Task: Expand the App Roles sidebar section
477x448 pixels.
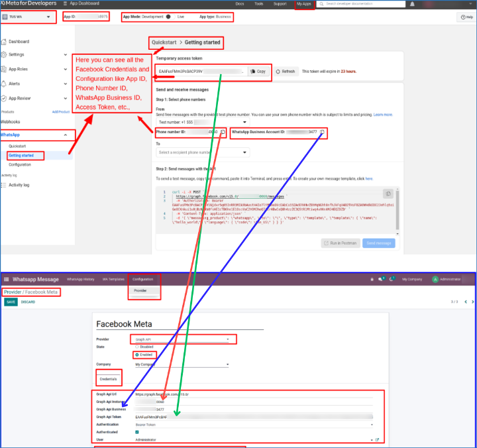Action: click(x=66, y=69)
